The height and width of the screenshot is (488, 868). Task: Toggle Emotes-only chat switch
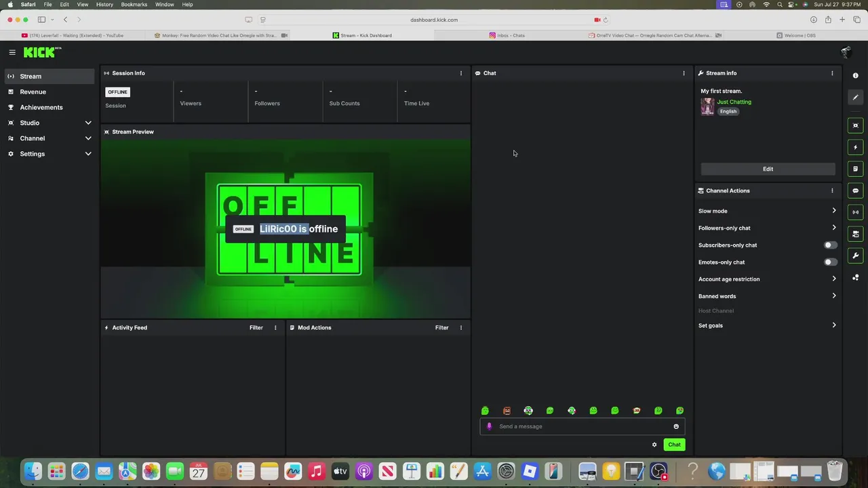pyautogui.click(x=830, y=262)
